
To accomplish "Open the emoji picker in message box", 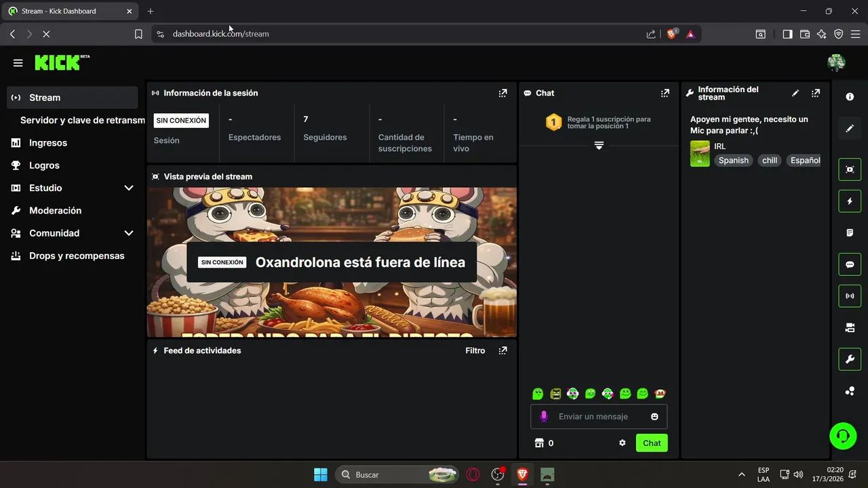I will tap(654, 416).
